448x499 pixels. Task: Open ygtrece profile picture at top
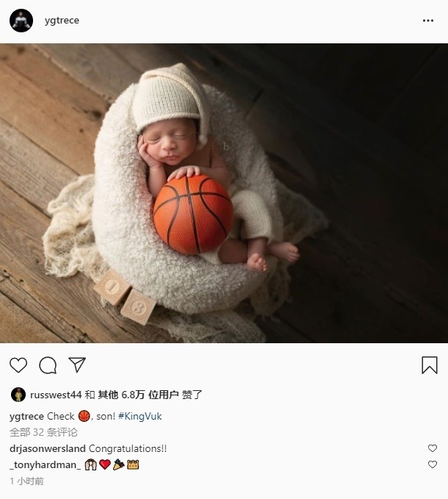click(21, 21)
